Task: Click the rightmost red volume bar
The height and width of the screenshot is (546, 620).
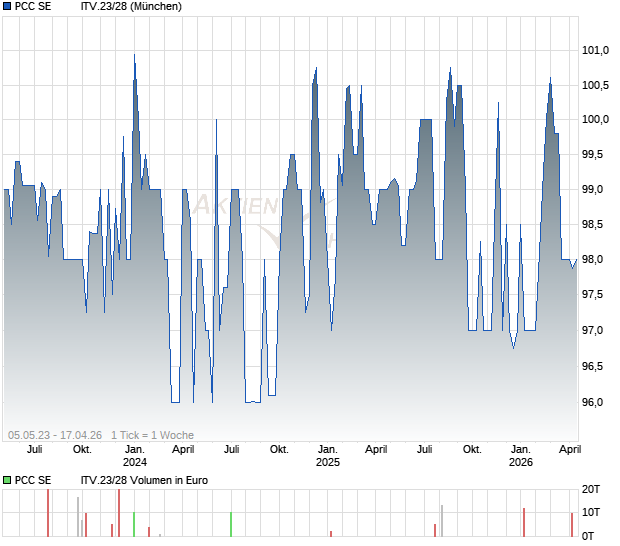Action: pos(571,524)
